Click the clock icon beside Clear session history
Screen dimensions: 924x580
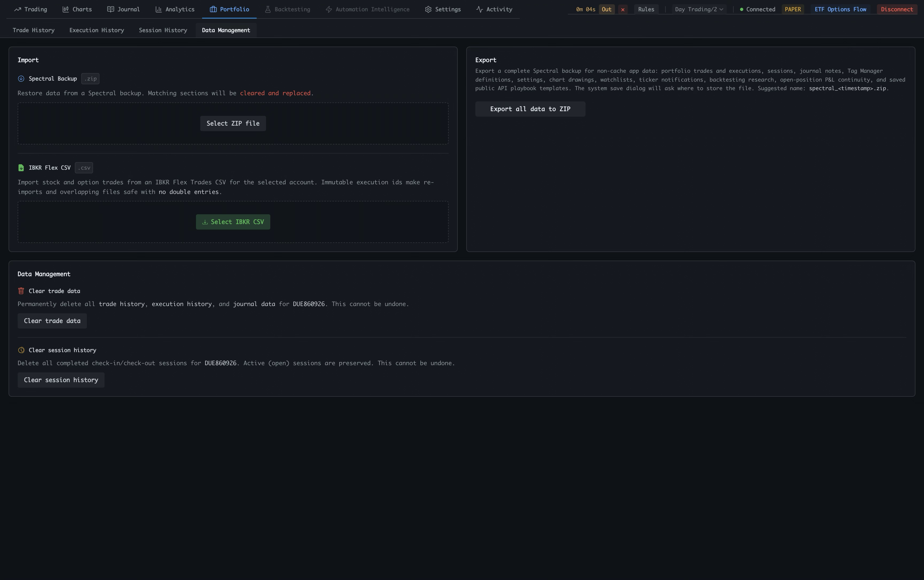click(x=21, y=350)
